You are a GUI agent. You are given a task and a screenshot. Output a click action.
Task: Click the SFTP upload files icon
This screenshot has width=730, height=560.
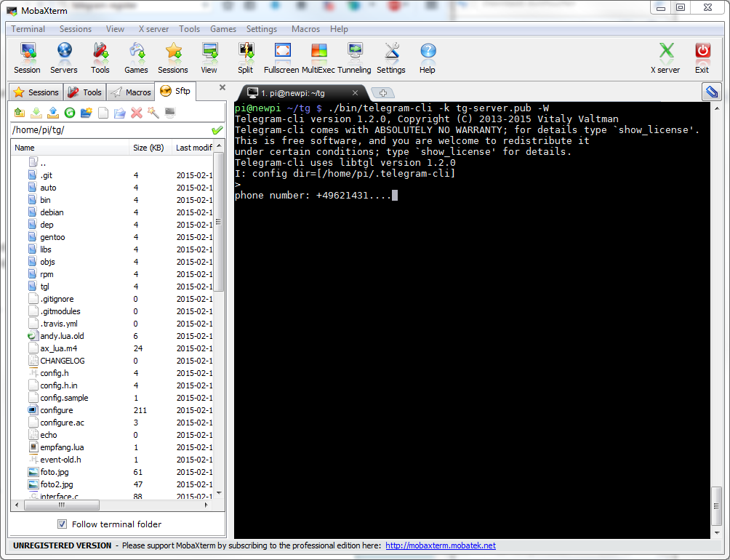pyautogui.click(x=53, y=113)
